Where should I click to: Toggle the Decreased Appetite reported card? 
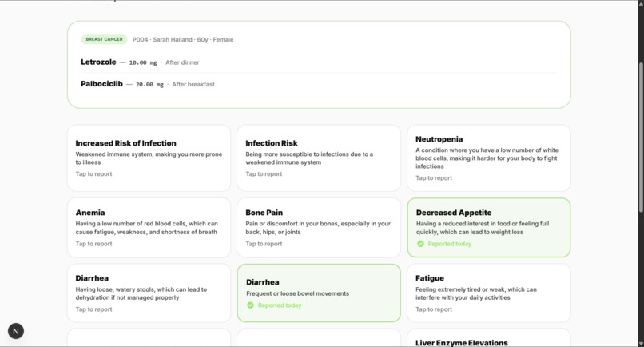coord(489,228)
